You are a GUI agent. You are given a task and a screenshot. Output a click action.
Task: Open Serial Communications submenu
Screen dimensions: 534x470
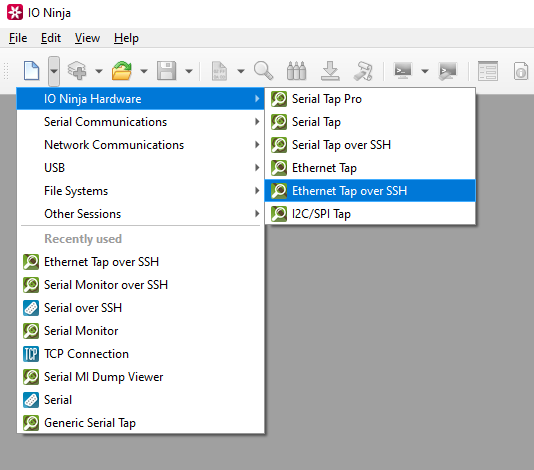tap(141, 122)
